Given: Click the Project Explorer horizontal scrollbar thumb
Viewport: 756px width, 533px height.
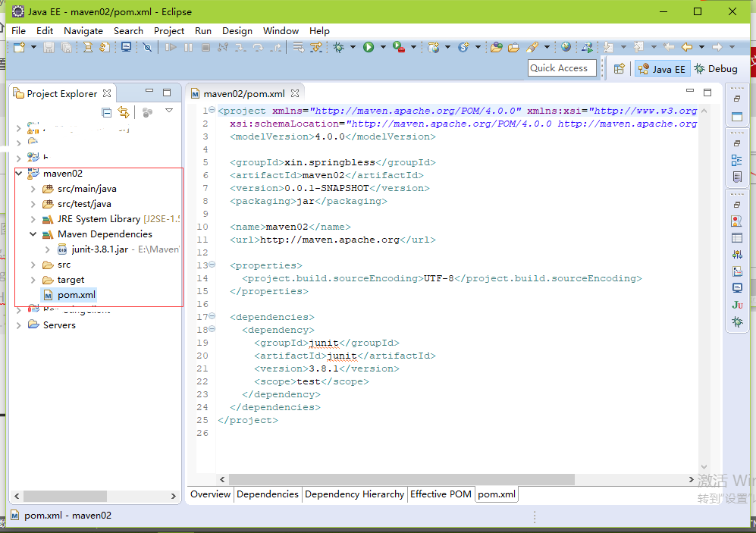Looking at the screenshot, I should 65,496.
